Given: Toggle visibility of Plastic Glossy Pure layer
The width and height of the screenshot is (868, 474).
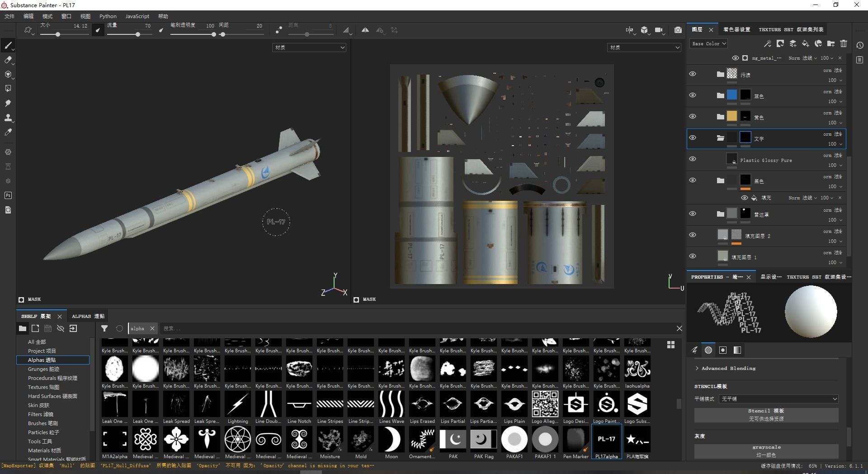Looking at the screenshot, I should pyautogui.click(x=692, y=159).
